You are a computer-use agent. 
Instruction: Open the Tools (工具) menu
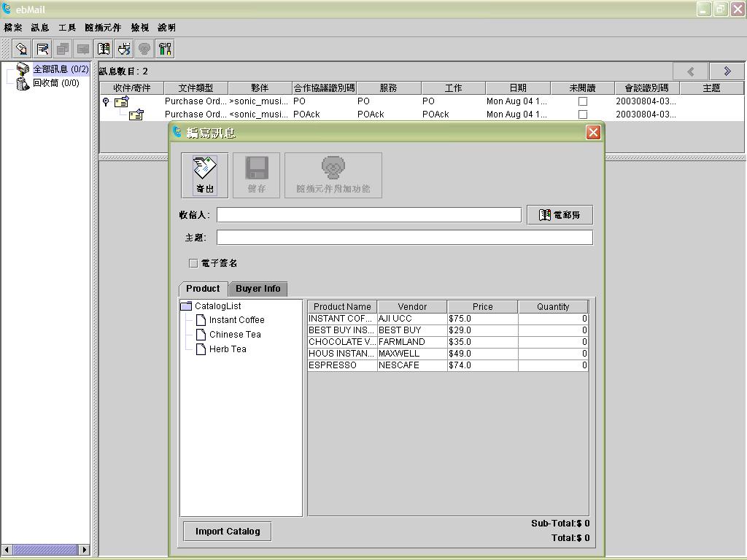click(x=67, y=28)
